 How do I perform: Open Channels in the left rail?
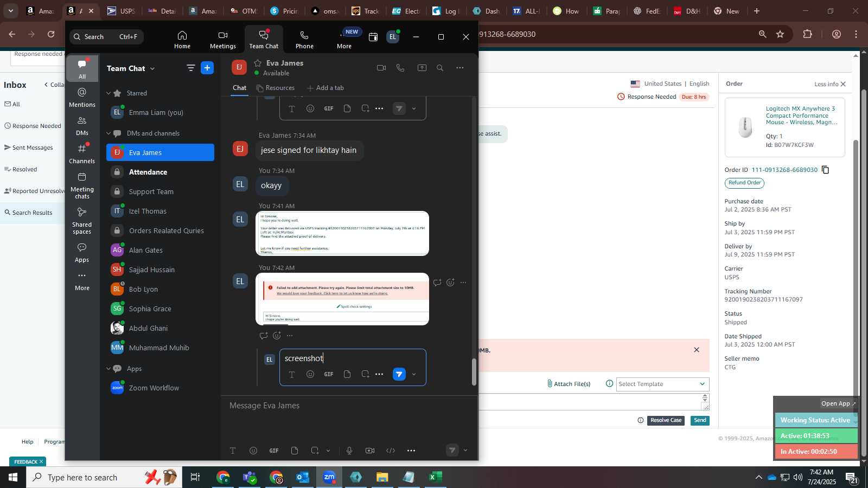click(x=82, y=154)
